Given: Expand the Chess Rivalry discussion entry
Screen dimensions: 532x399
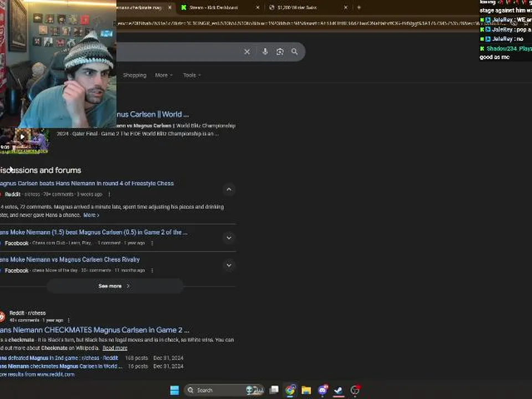Looking at the screenshot, I should pos(229,265).
